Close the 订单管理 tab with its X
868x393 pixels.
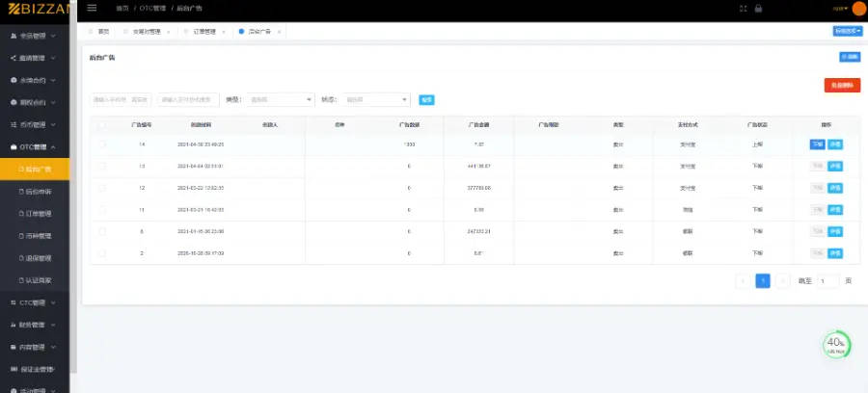pyautogui.click(x=224, y=32)
